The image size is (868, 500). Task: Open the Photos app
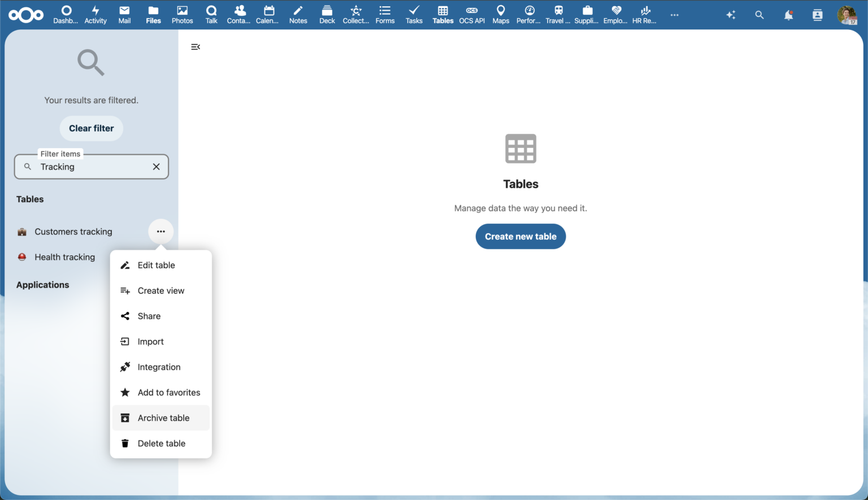tap(182, 15)
